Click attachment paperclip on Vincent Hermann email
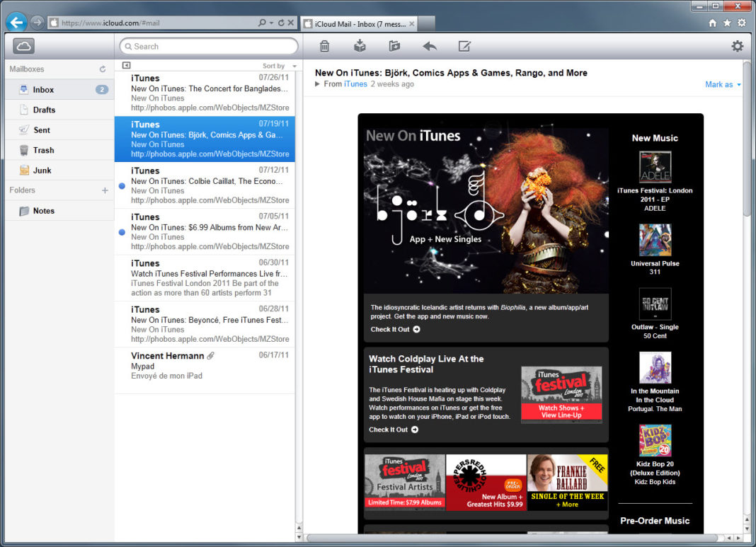This screenshot has width=756, height=547. click(x=210, y=356)
